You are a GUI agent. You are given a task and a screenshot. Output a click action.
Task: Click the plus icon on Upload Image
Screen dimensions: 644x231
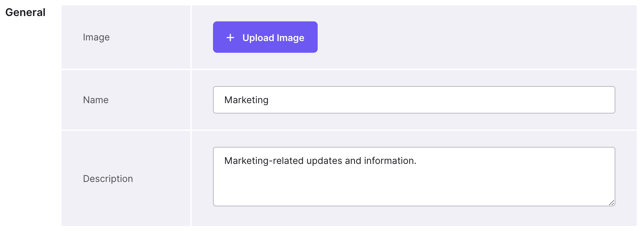pyautogui.click(x=230, y=38)
